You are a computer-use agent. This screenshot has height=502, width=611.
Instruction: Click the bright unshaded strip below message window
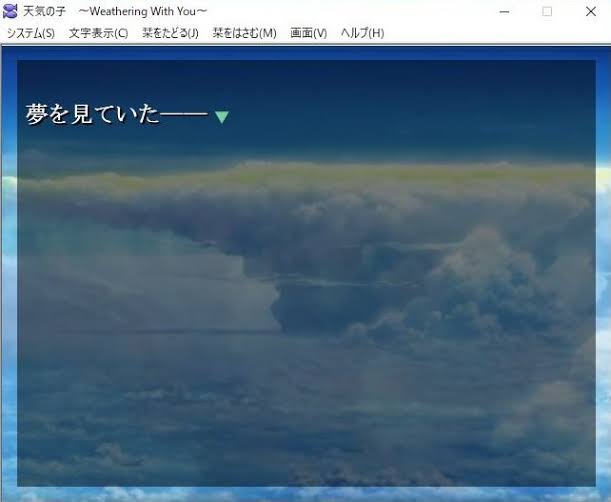point(300,493)
